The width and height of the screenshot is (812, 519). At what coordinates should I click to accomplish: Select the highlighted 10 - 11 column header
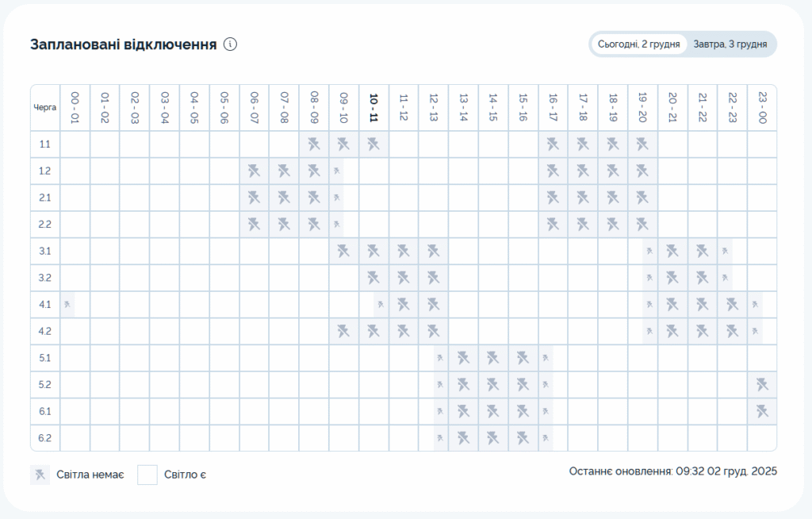coord(373,107)
